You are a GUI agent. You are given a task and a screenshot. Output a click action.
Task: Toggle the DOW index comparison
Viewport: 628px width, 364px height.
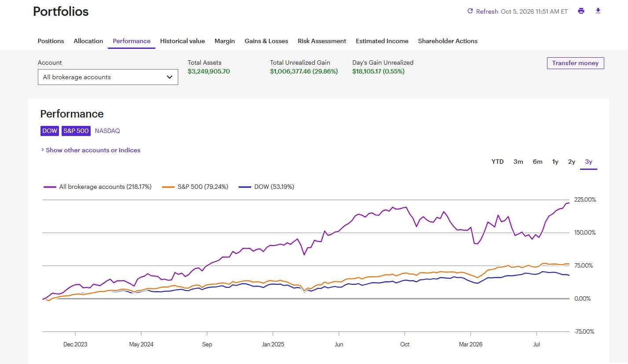[x=50, y=131]
